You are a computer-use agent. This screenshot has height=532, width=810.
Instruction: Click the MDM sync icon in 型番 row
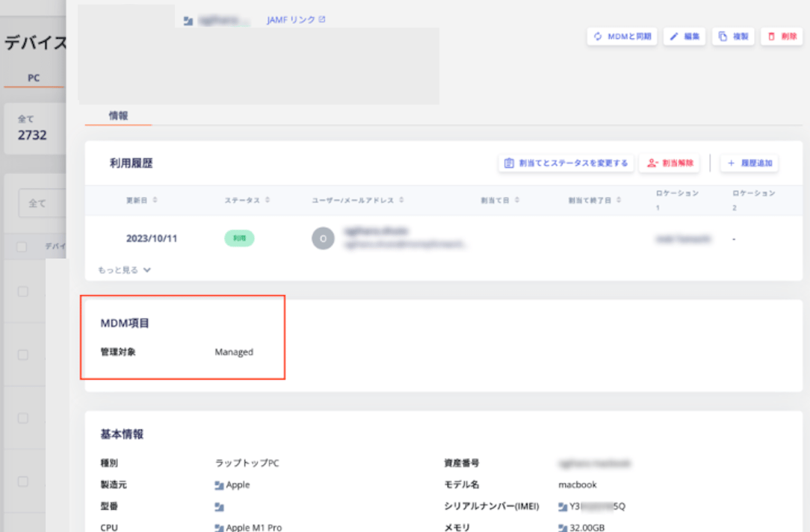click(219, 507)
